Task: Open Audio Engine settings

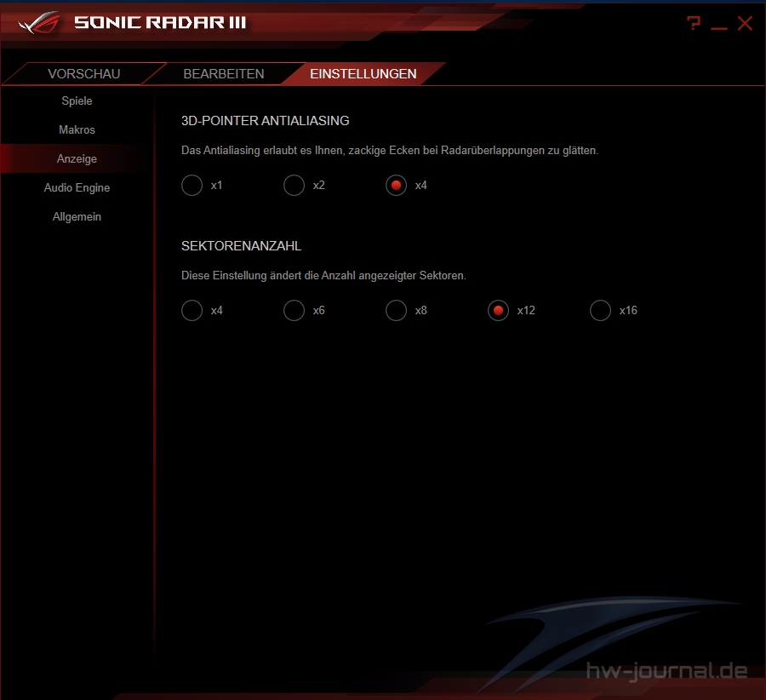Action: tap(77, 187)
